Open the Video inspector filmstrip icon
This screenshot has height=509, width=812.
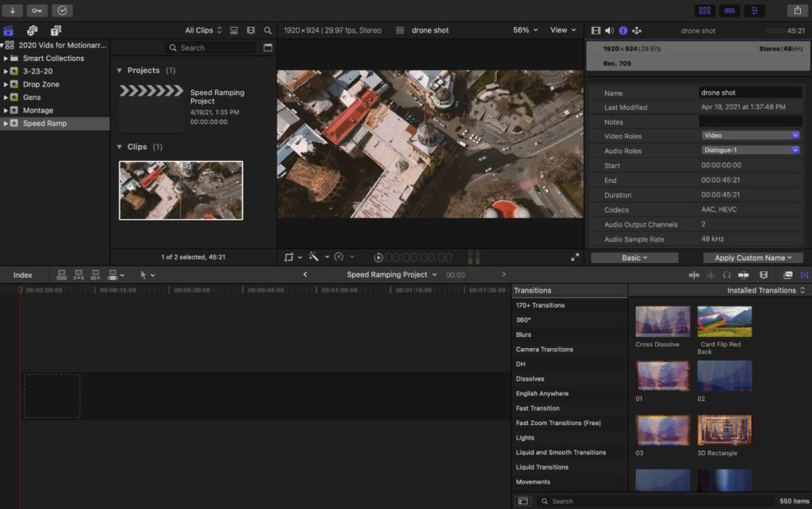click(x=596, y=30)
